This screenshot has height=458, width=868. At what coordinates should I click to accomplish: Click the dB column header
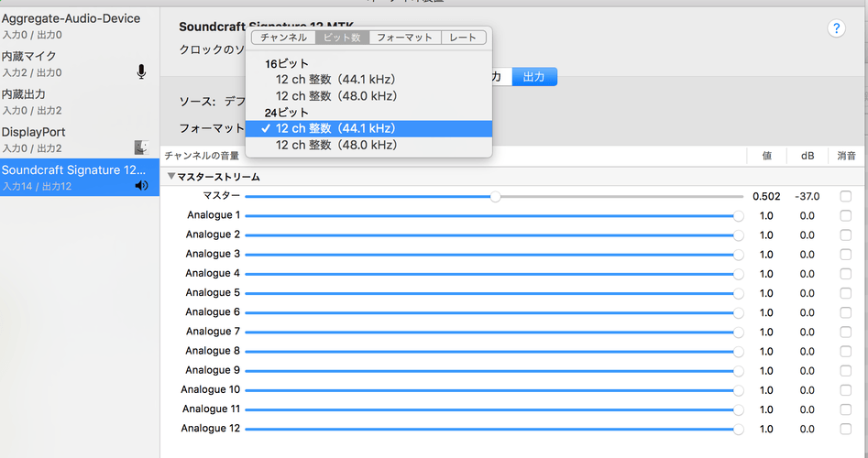808,156
